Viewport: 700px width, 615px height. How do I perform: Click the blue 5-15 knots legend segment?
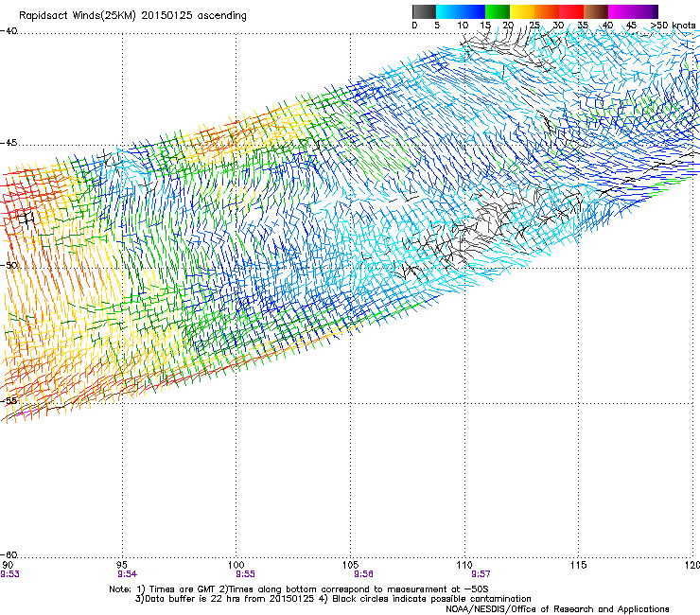click(x=461, y=11)
